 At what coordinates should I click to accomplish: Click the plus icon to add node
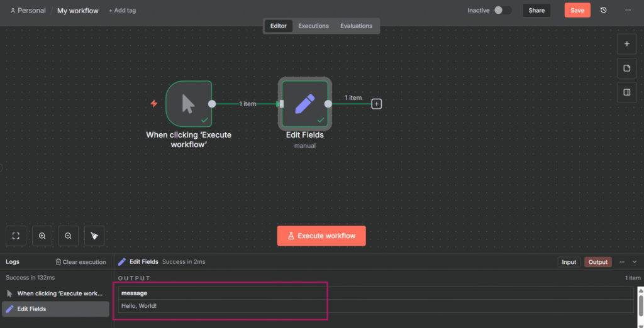coord(627,44)
